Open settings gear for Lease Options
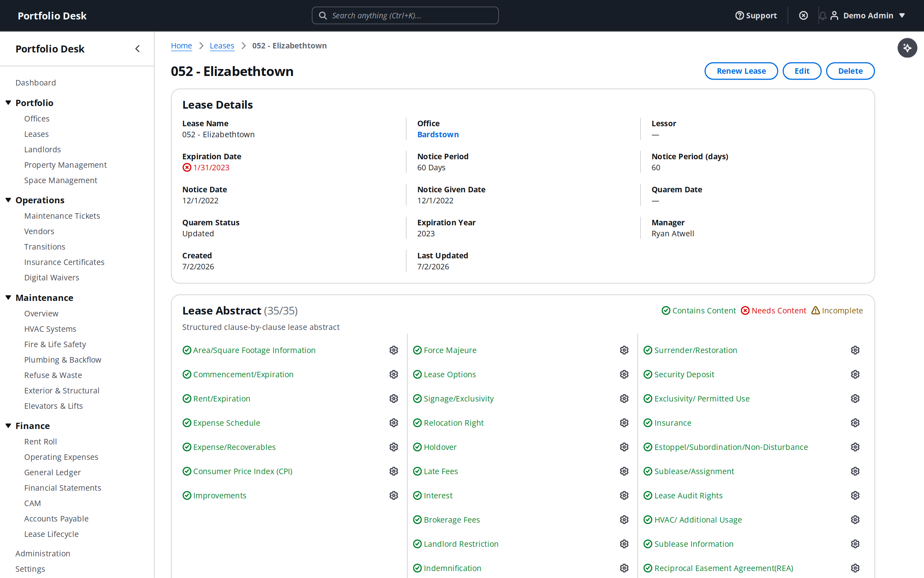The image size is (924, 578). click(624, 374)
